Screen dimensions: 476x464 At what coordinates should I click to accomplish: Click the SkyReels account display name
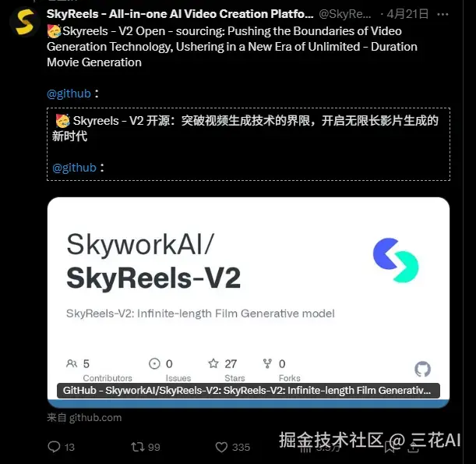point(180,14)
